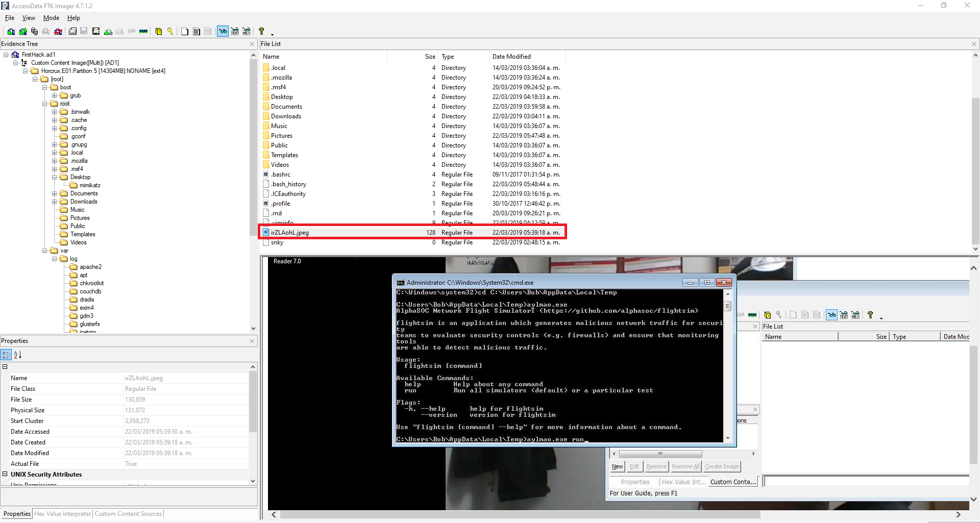
Task: Click the yellow Obtain Protected Files icon
Action: click(159, 32)
